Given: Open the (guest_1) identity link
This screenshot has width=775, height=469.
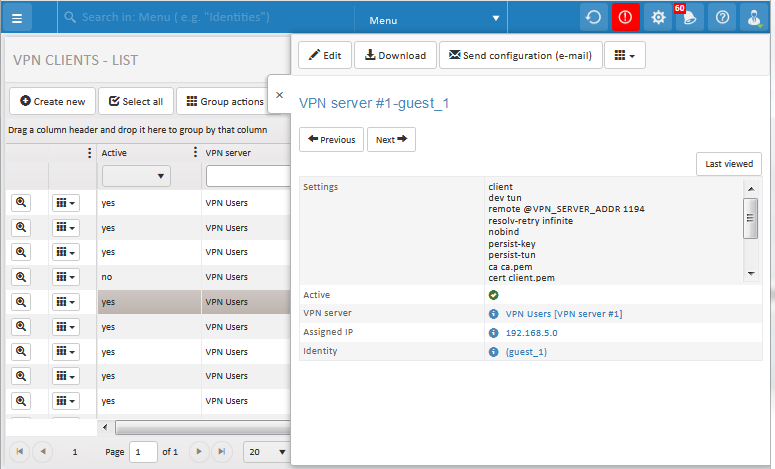Looking at the screenshot, I should tap(526, 352).
